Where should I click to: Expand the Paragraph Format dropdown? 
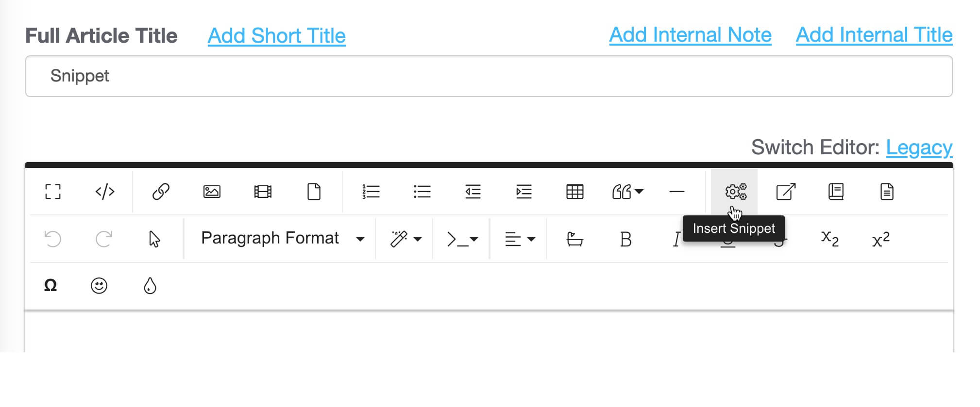coord(282,239)
